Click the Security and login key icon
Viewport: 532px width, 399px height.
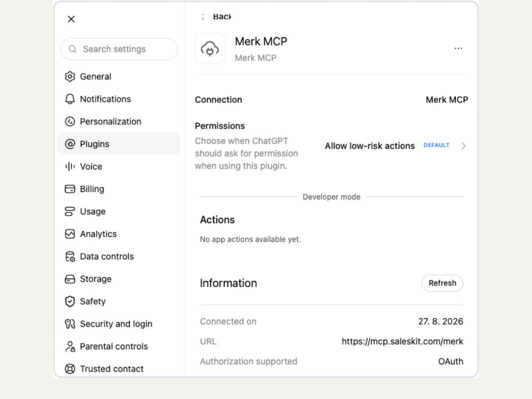(70, 324)
